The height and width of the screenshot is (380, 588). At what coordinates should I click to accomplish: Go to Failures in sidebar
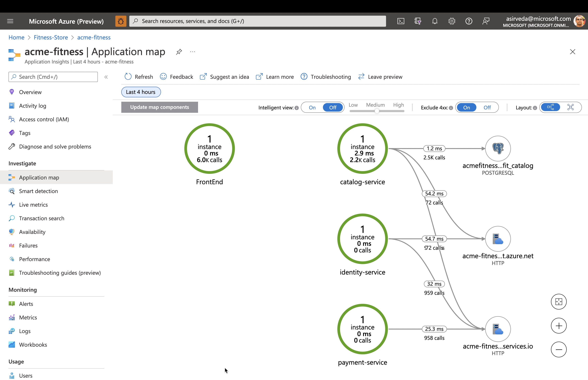(x=28, y=245)
